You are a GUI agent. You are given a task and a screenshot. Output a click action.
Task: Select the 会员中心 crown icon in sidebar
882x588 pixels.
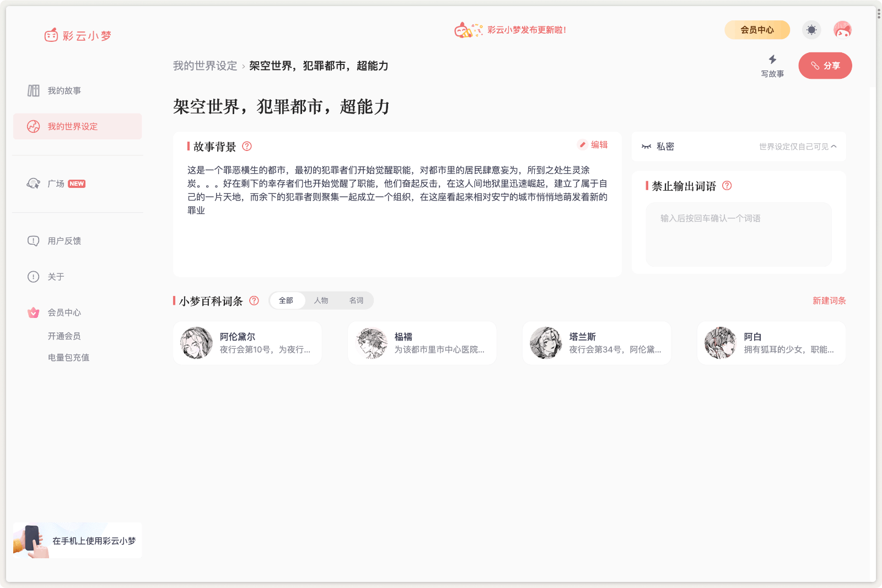pos(32,312)
